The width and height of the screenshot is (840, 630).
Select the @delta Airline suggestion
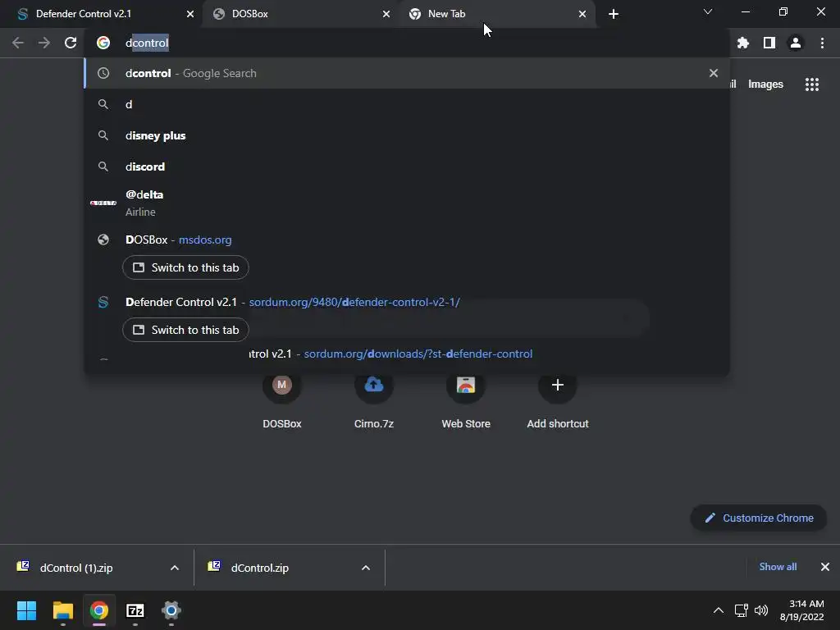(407, 203)
